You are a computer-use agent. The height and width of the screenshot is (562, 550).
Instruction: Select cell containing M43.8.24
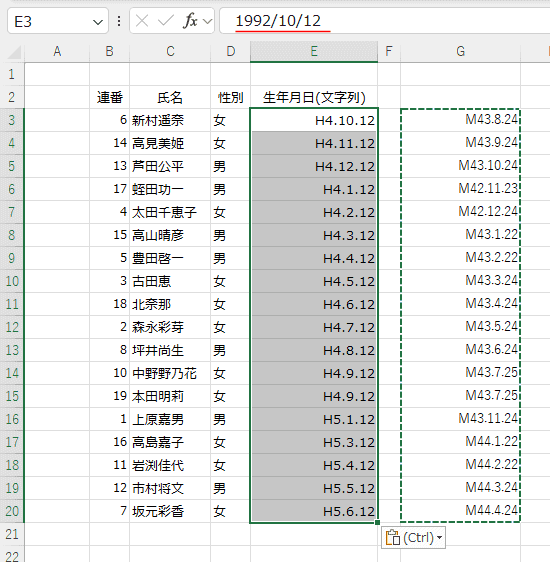pos(460,119)
